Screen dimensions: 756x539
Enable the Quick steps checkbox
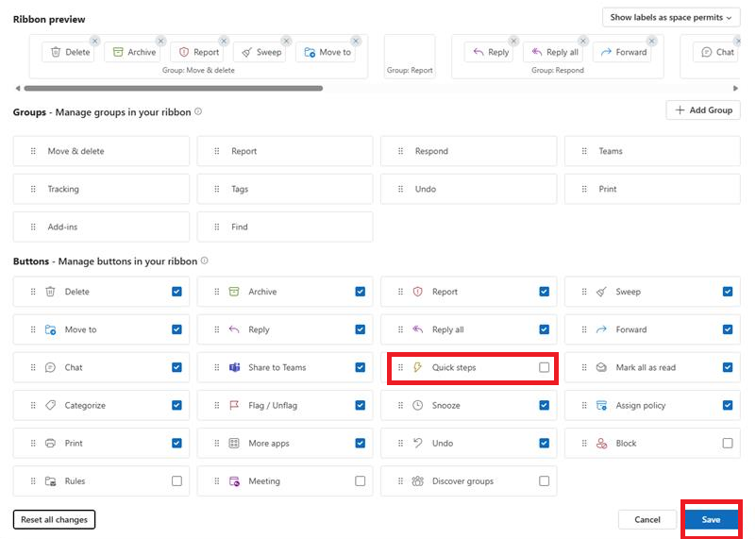(544, 367)
